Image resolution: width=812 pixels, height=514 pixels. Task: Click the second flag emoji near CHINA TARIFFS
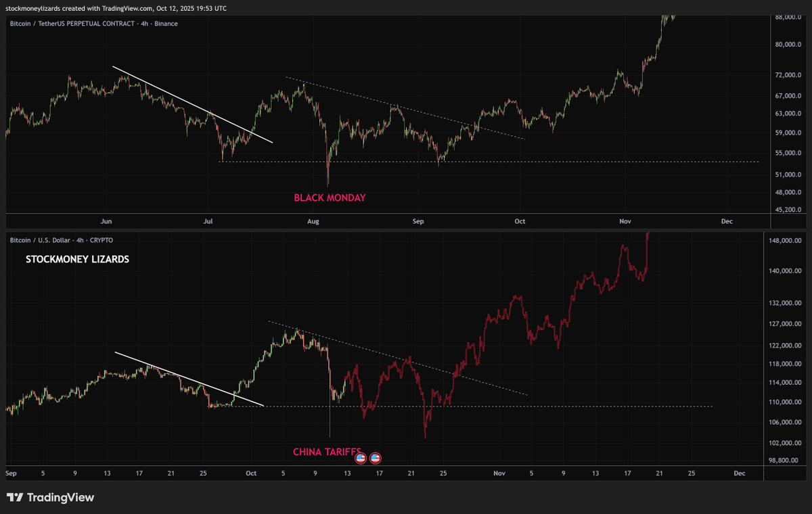tap(376, 458)
